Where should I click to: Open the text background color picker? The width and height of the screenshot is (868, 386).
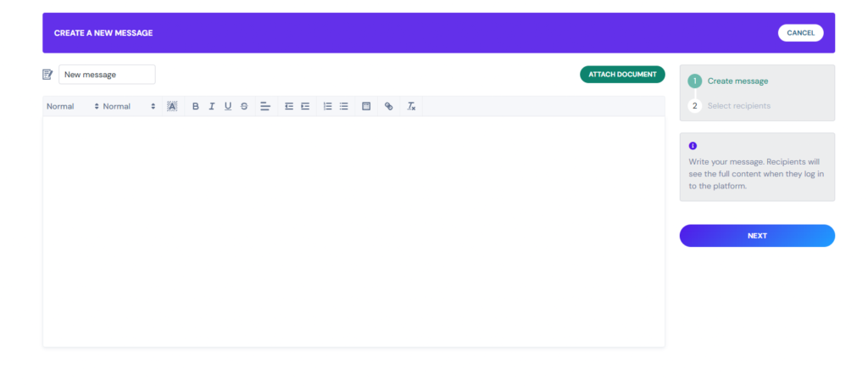click(x=172, y=106)
